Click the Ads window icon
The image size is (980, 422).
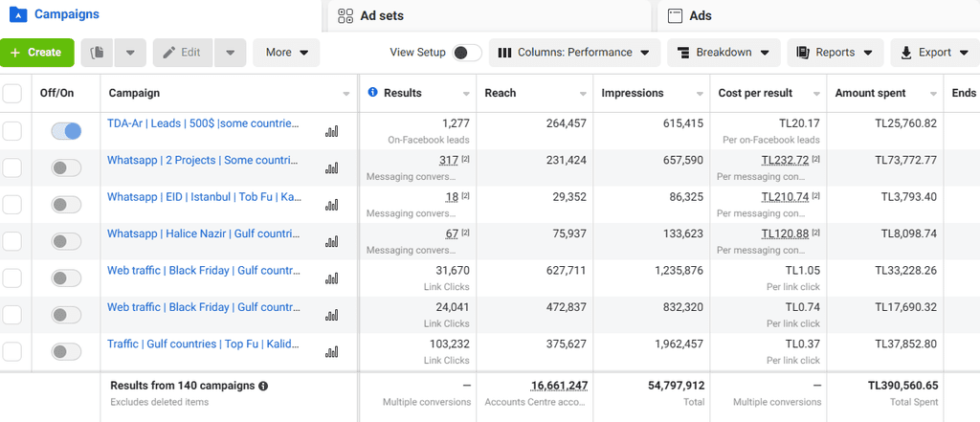pyautogui.click(x=675, y=15)
